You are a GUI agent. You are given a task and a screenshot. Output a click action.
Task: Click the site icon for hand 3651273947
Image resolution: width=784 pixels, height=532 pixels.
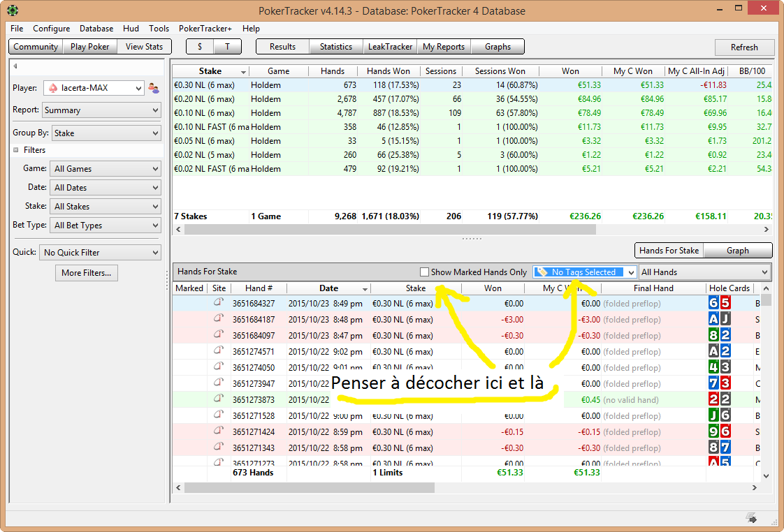pyautogui.click(x=219, y=383)
